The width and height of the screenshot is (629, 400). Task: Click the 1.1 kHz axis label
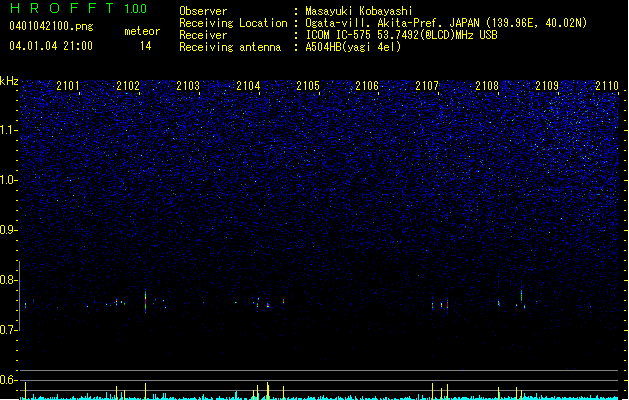coord(9,130)
